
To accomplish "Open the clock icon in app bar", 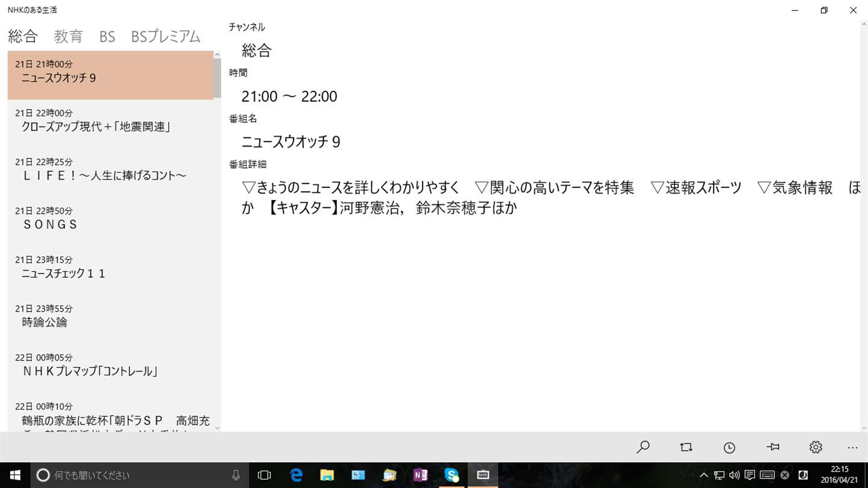I will [729, 447].
